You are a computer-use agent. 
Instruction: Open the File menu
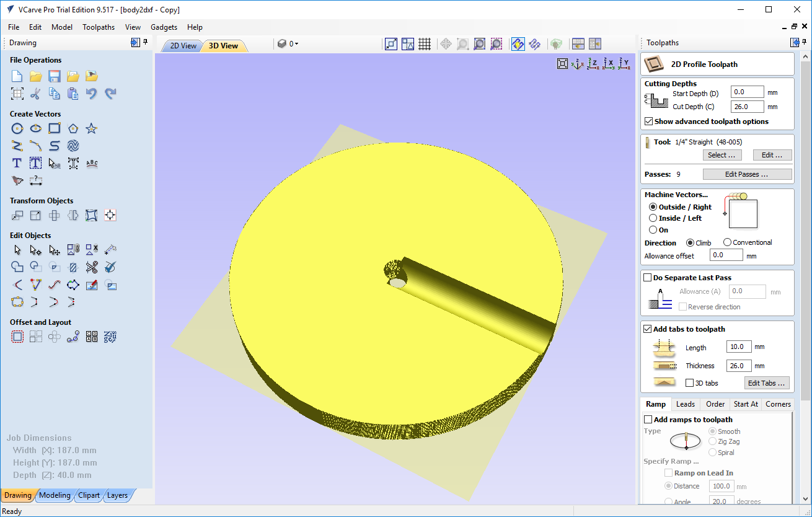tap(14, 27)
